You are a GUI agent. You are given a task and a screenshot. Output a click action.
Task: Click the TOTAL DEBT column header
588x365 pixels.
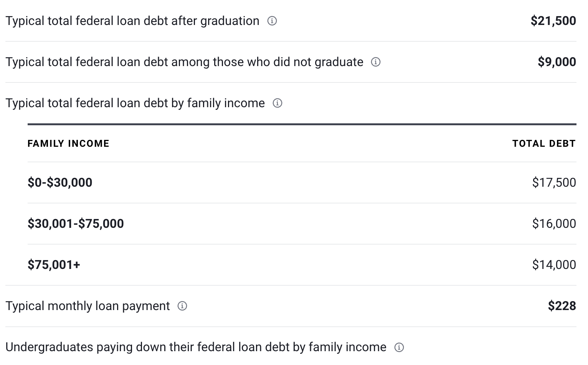click(x=544, y=144)
